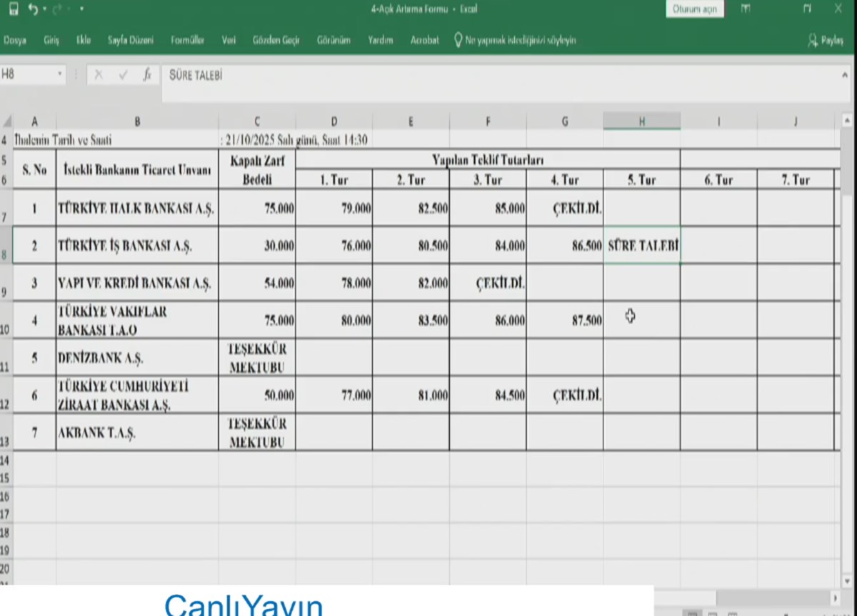Click the Insert Function fx icon
The height and width of the screenshot is (616, 857).
click(x=146, y=75)
